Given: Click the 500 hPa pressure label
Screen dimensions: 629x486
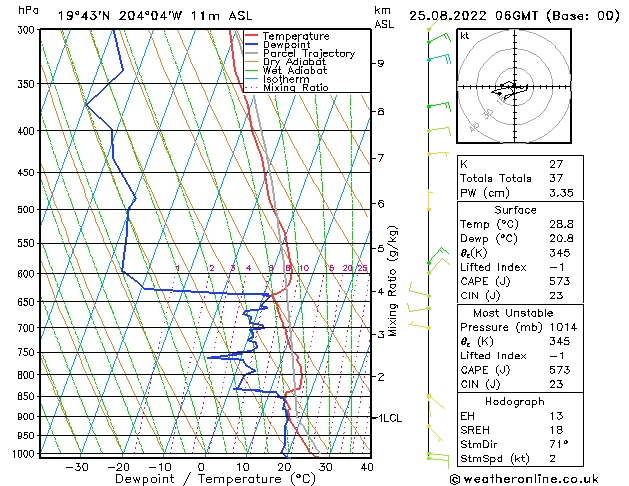Looking at the screenshot, I should (x=28, y=210).
